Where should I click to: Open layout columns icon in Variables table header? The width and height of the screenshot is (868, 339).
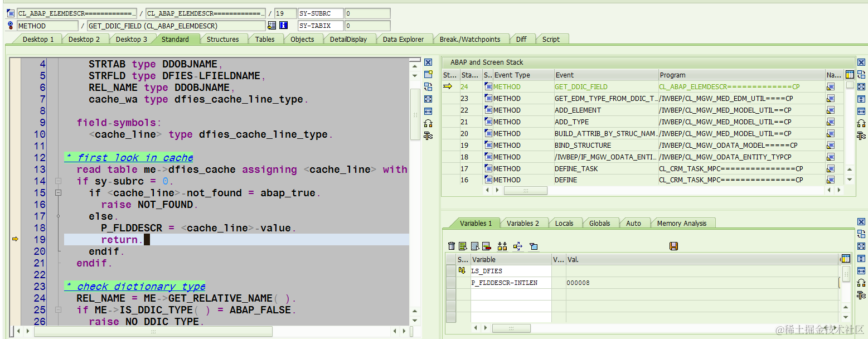click(x=846, y=259)
